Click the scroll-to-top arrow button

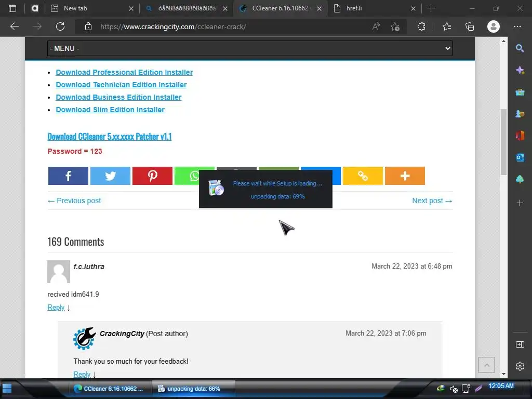click(x=486, y=365)
